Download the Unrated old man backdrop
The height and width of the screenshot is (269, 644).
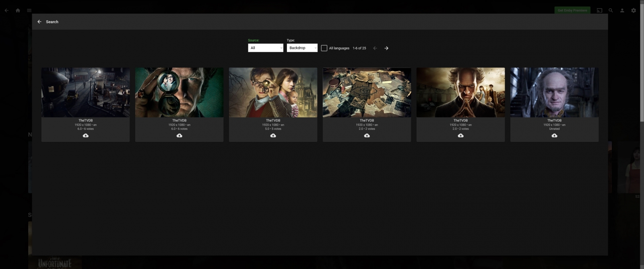tap(555, 136)
